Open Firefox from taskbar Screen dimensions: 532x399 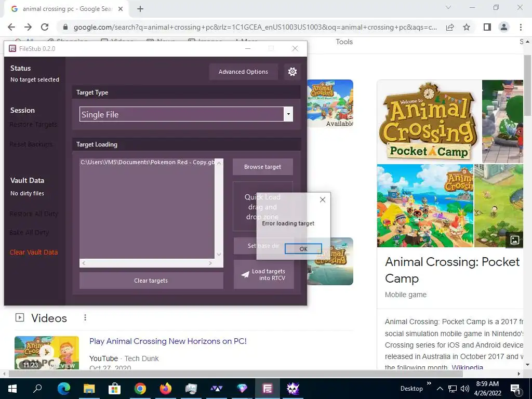click(166, 389)
